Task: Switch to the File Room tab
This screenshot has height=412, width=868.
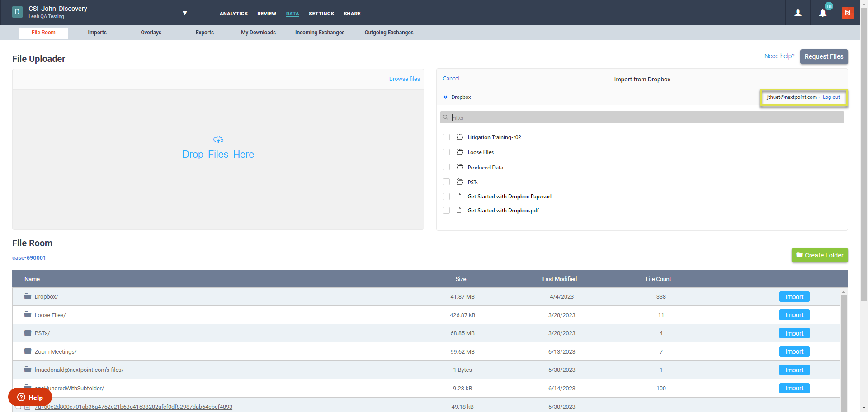Action: point(43,33)
